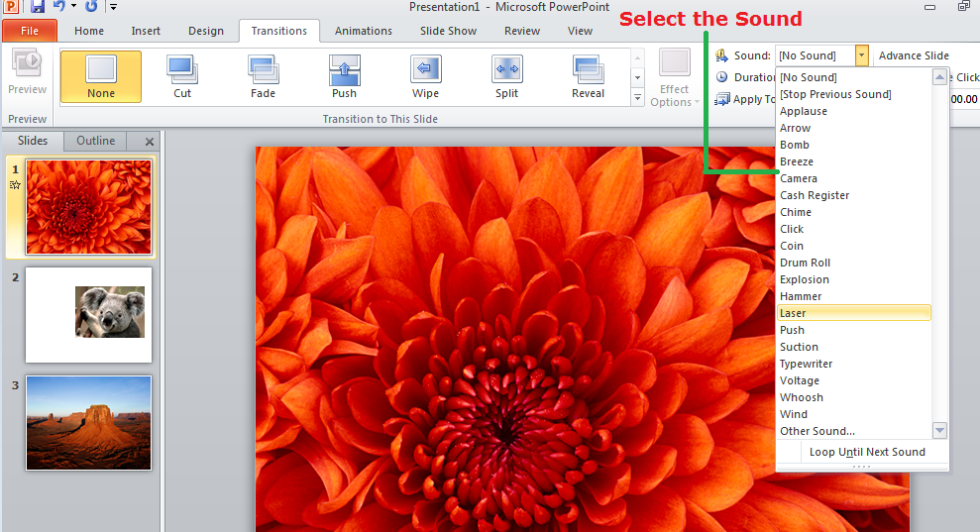Choose the highlighted Laser sound
Image resolution: width=980 pixels, height=532 pixels.
click(853, 313)
